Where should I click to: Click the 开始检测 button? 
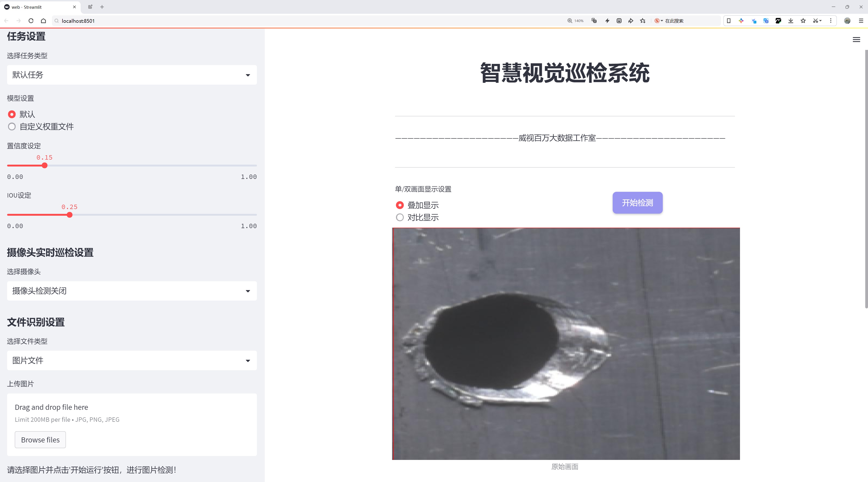(637, 203)
